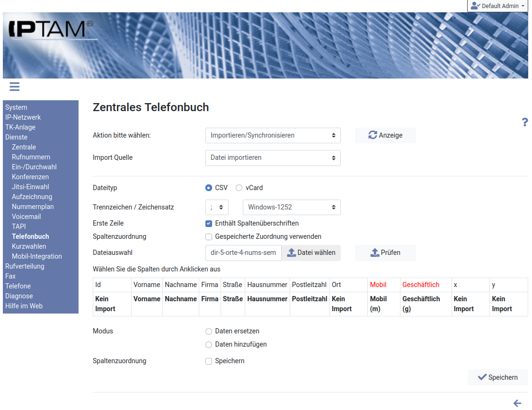
Task: Open the Import Quelle dropdown
Action: point(273,157)
